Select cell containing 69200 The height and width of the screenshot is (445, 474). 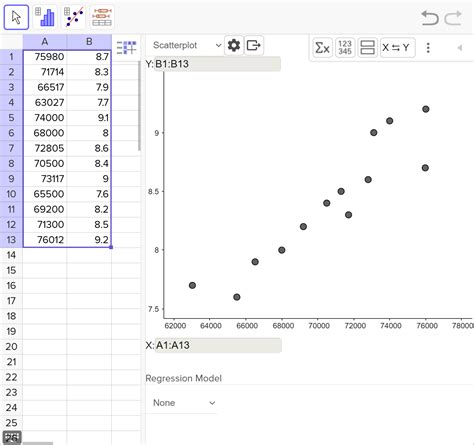pyautogui.click(x=45, y=209)
